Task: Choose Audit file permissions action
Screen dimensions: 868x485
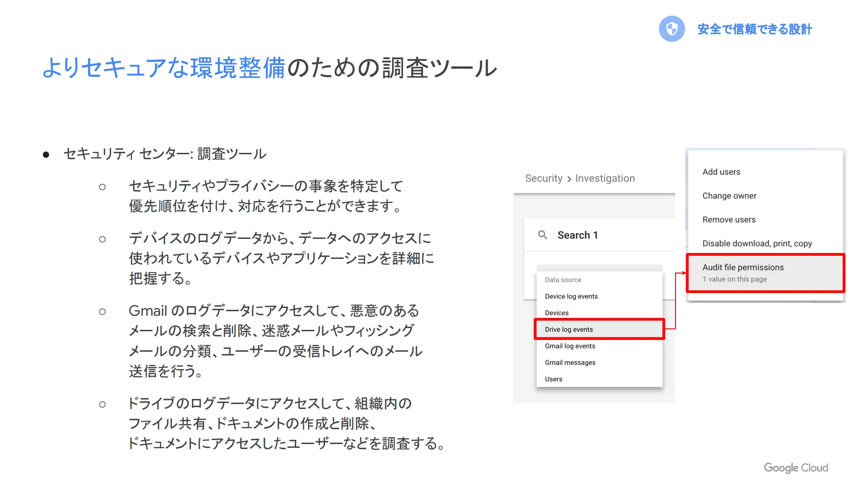Action: pos(765,273)
